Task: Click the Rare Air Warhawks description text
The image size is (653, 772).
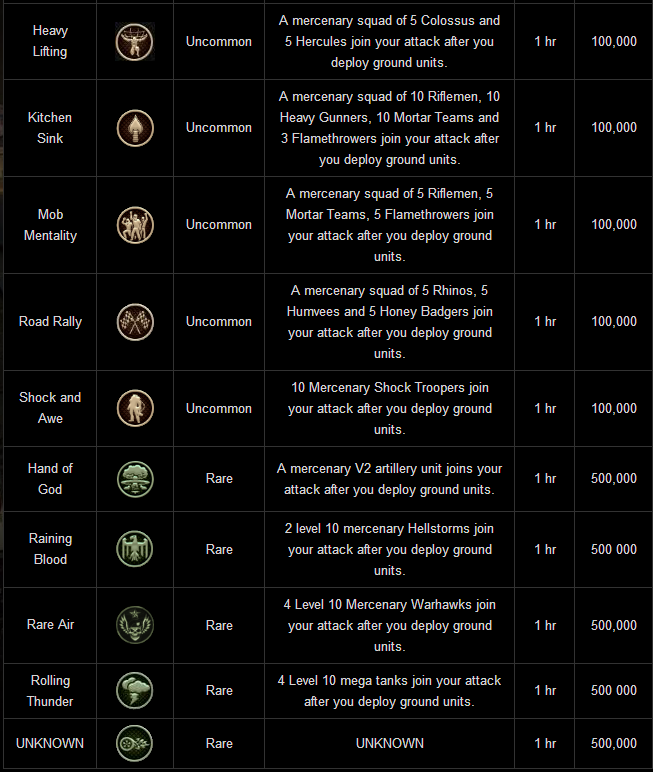Action: pyautogui.click(x=390, y=625)
